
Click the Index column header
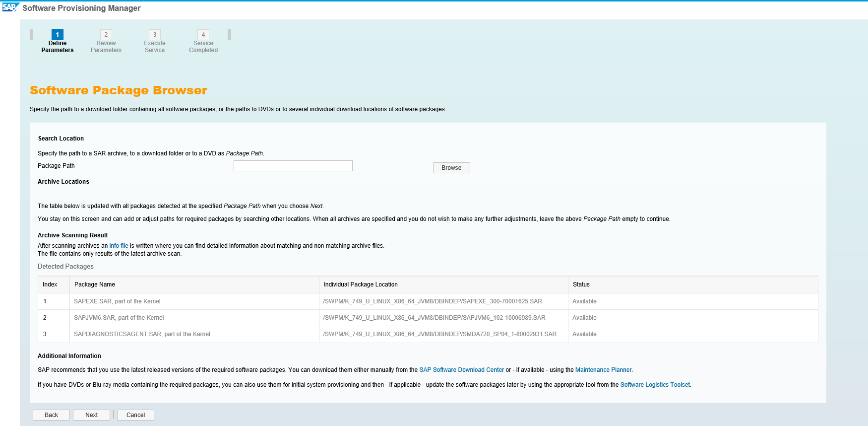pyautogui.click(x=54, y=284)
